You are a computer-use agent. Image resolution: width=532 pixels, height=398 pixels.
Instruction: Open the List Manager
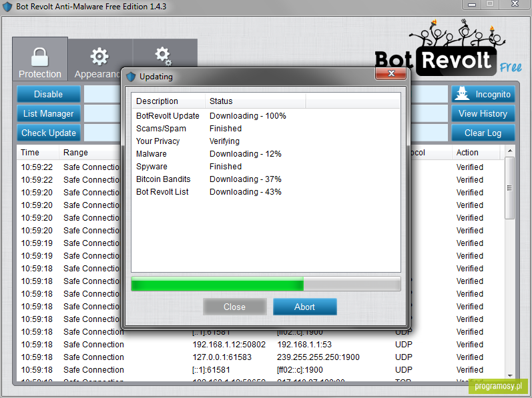(x=49, y=113)
